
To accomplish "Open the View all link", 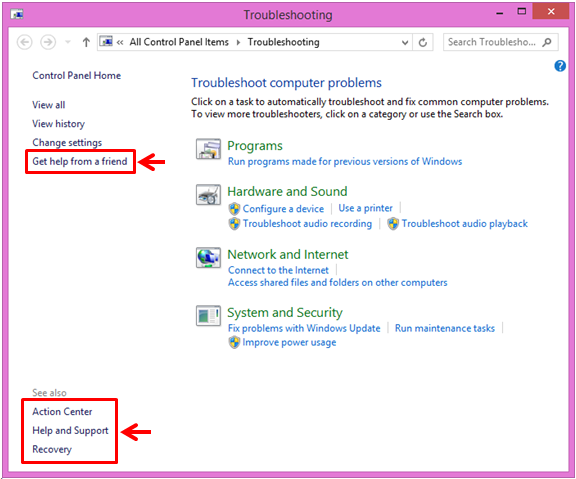I will [48, 105].
